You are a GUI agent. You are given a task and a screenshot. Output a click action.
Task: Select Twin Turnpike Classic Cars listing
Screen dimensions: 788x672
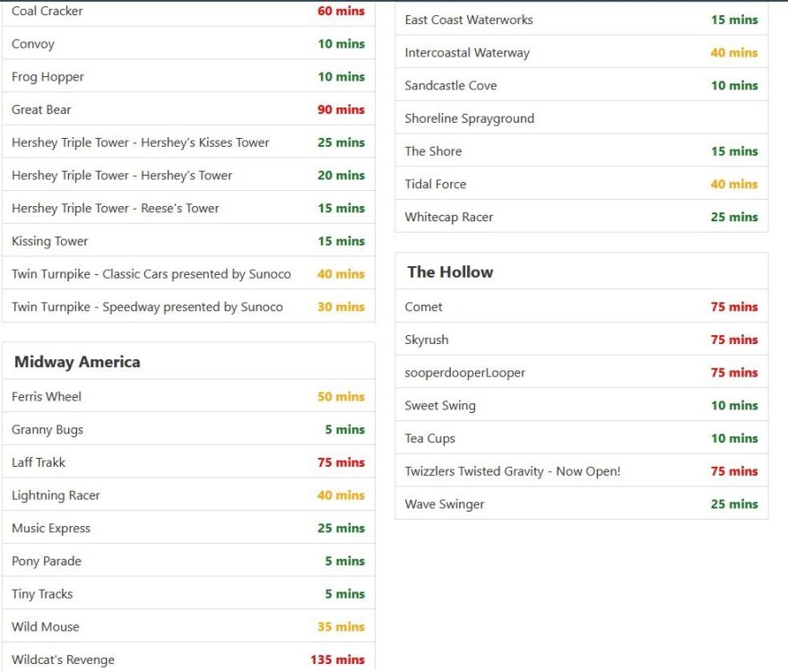click(x=152, y=274)
